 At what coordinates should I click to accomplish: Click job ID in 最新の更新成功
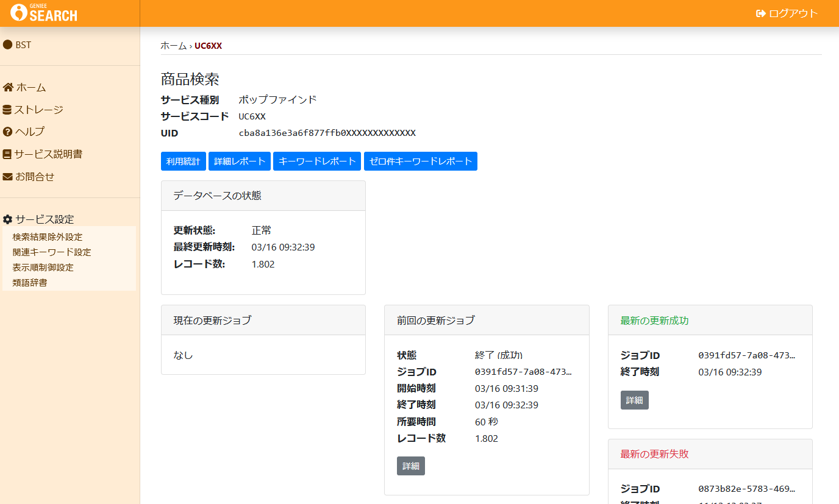coord(747,355)
